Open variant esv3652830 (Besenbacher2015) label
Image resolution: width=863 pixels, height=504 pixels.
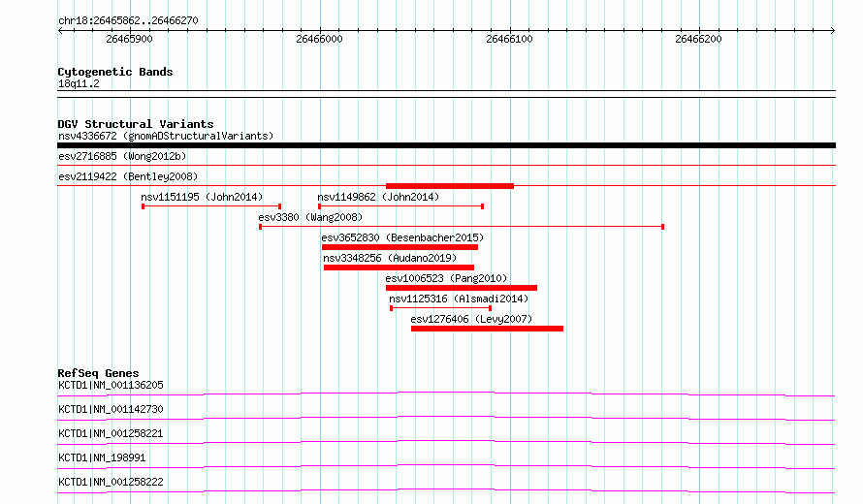402,237
